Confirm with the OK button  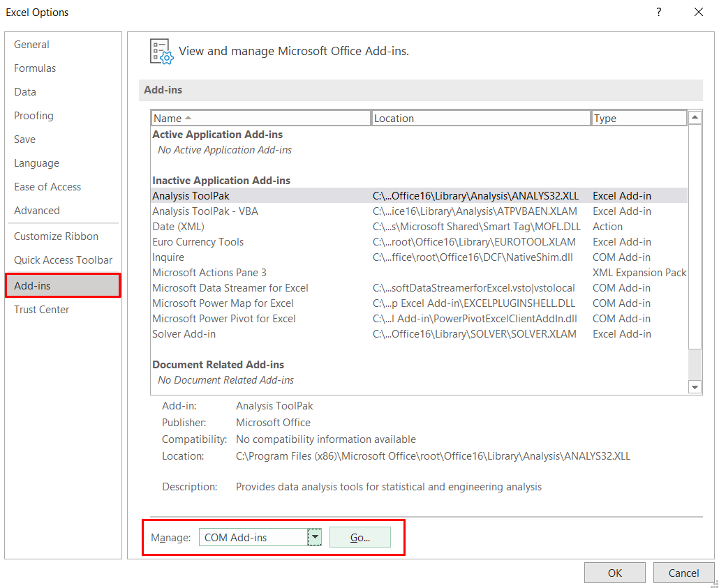[614, 573]
